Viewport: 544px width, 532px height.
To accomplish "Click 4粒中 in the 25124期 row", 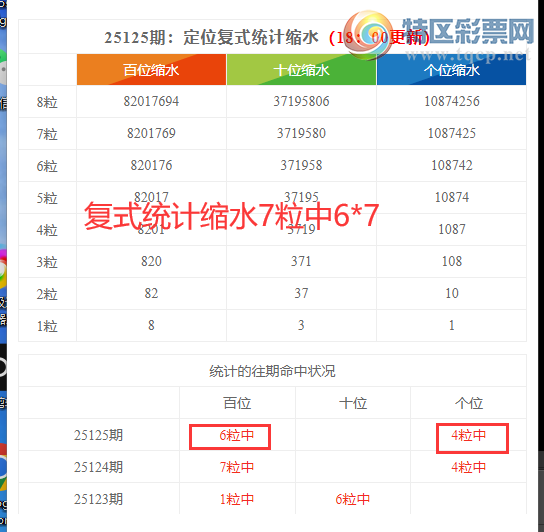I will [468, 467].
